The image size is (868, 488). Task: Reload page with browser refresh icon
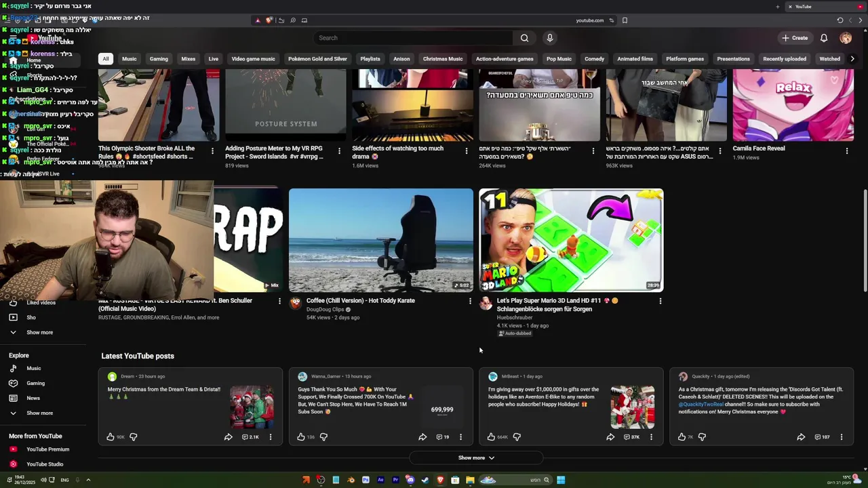[840, 20]
